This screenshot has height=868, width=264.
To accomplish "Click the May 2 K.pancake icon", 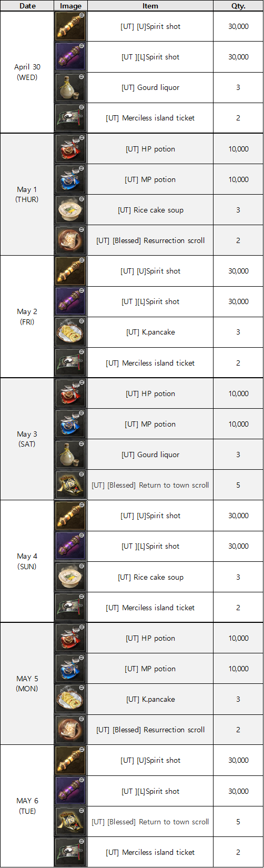I will 70,332.
